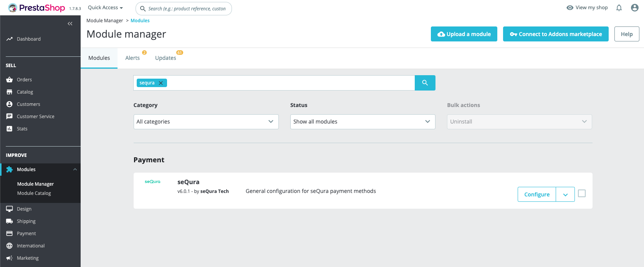Click the seQura module title

click(188, 182)
